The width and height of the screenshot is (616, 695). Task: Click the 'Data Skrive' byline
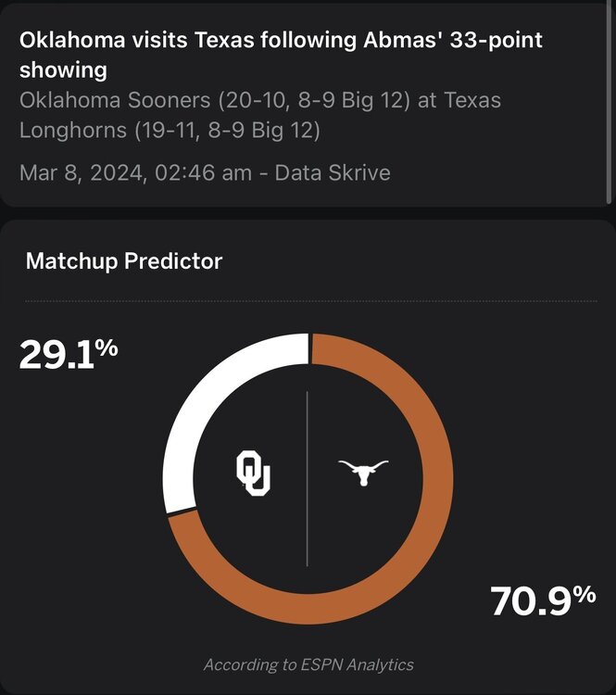(x=333, y=172)
